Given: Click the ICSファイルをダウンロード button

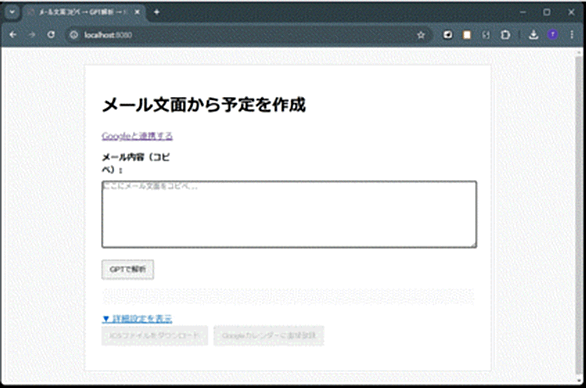Looking at the screenshot, I should (155, 336).
